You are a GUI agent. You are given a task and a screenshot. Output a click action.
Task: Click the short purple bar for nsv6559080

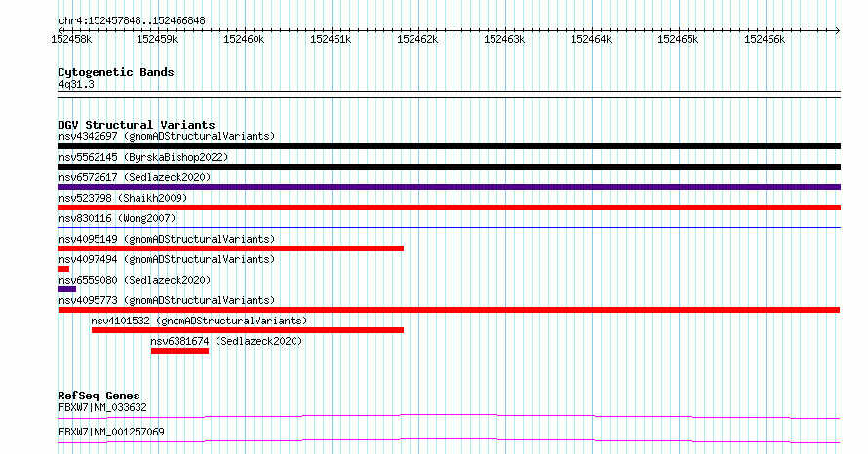(67, 289)
